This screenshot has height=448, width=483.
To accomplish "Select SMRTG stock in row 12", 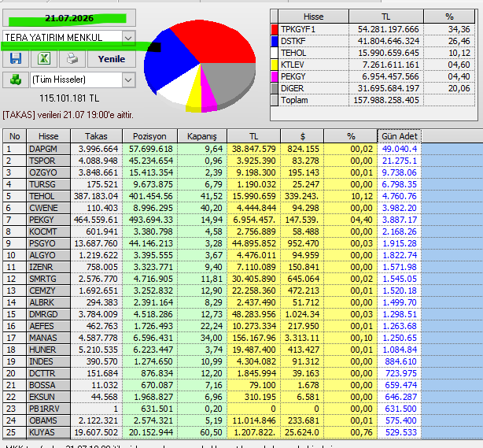I will point(48,279).
